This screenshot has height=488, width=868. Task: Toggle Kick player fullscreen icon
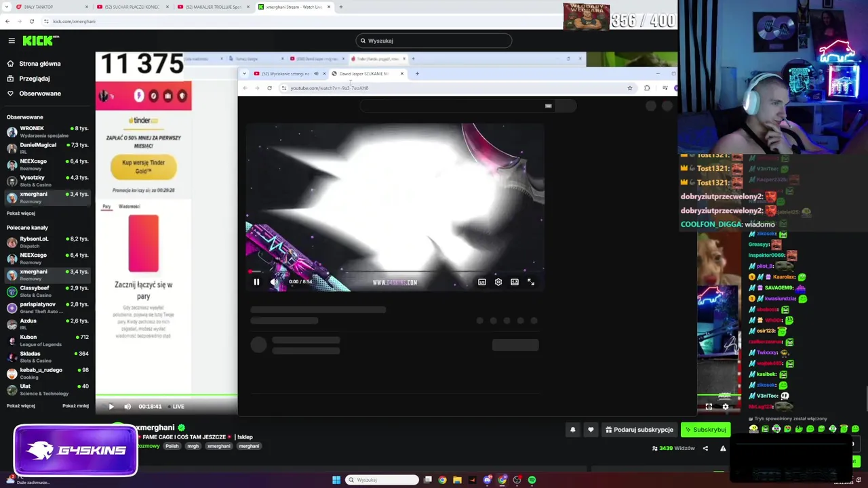709,407
